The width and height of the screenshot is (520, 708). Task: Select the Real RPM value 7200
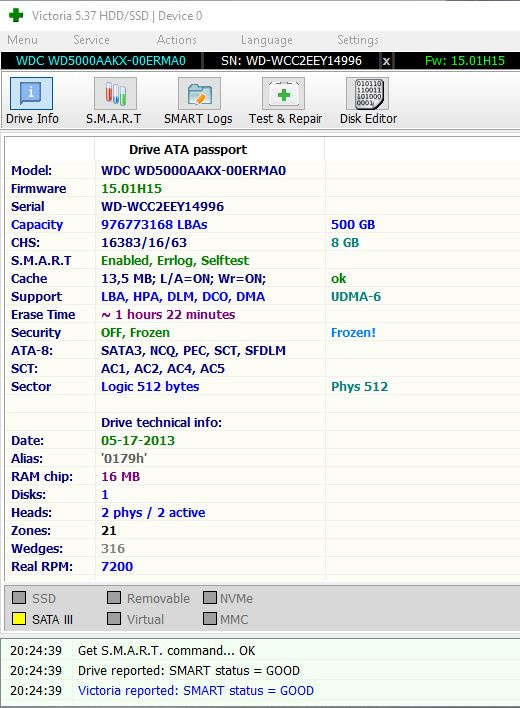117,567
